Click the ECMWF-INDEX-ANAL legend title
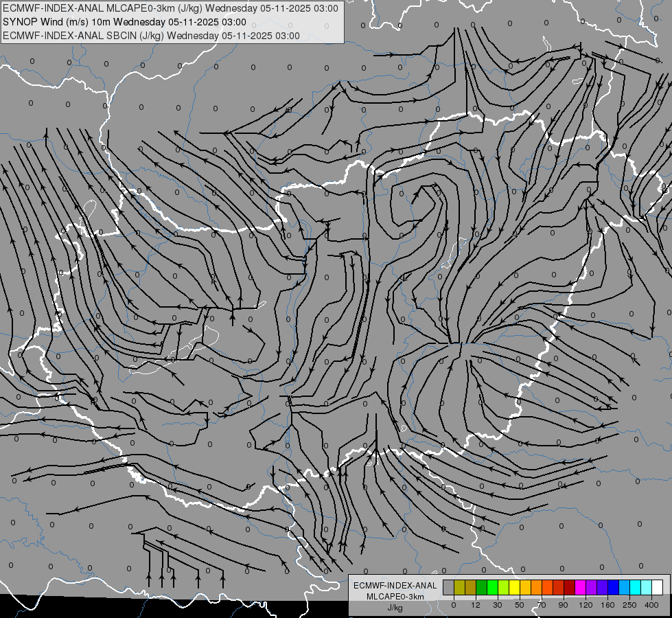This screenshot has width=672, height=618. coord(395,586)
